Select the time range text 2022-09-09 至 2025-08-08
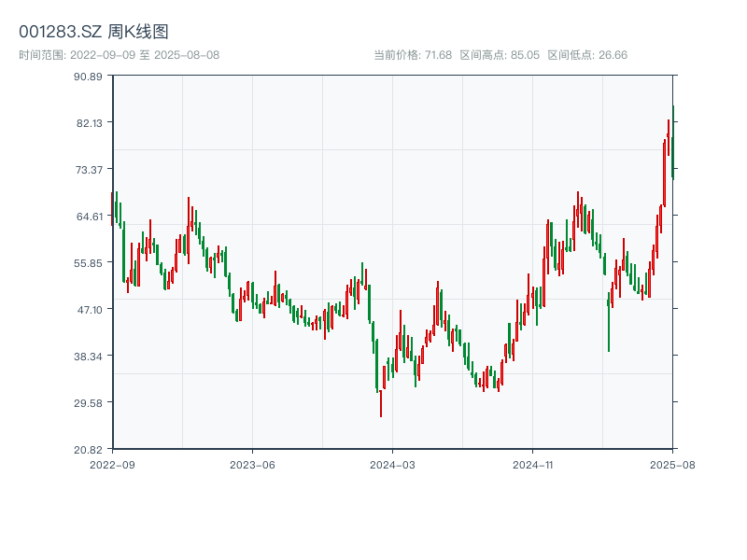Screen dimensions: 747x560 (145, 55)
